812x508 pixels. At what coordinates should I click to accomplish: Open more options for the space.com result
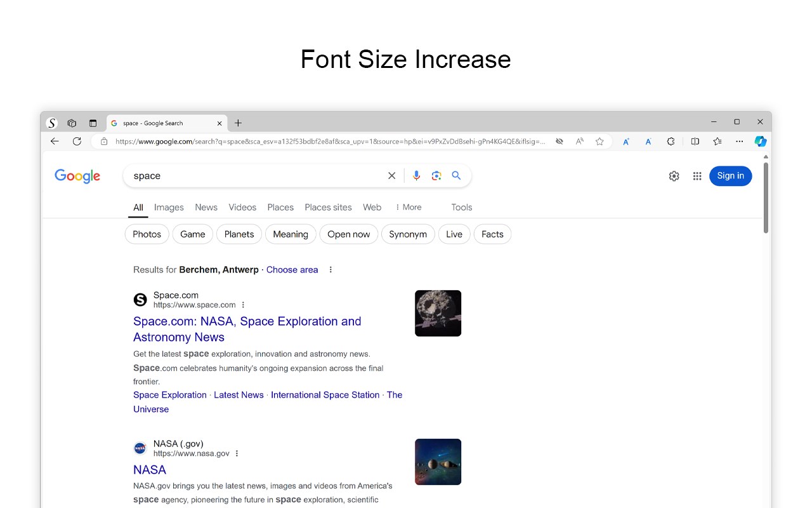tap(243, 305)
